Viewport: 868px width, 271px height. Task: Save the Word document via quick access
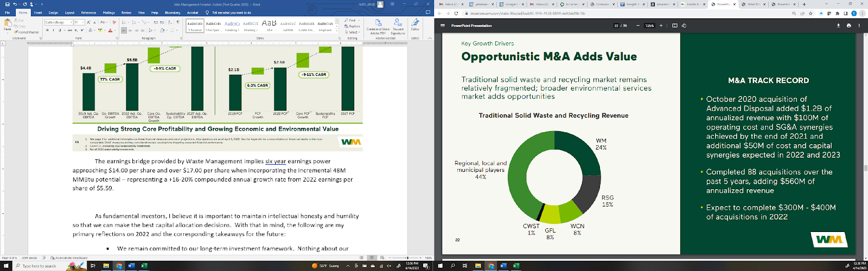tap(7, 4)
